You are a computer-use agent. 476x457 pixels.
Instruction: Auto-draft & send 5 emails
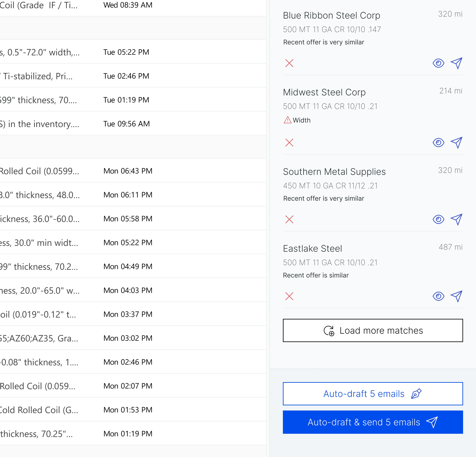(373, 422)
